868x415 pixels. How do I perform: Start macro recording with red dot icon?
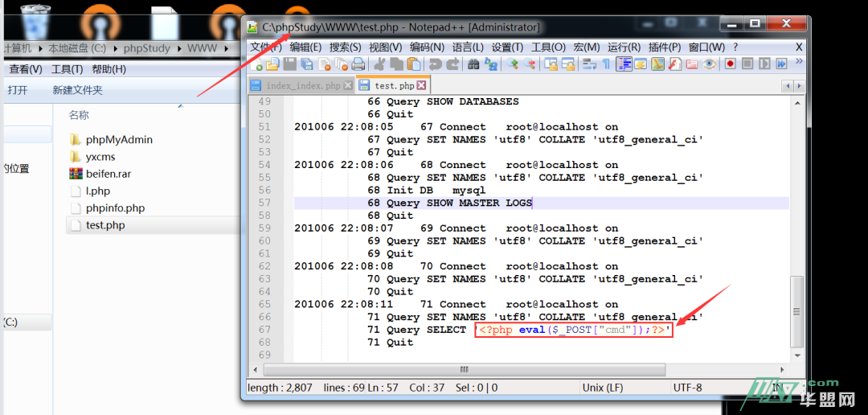[x=730, y=64]
